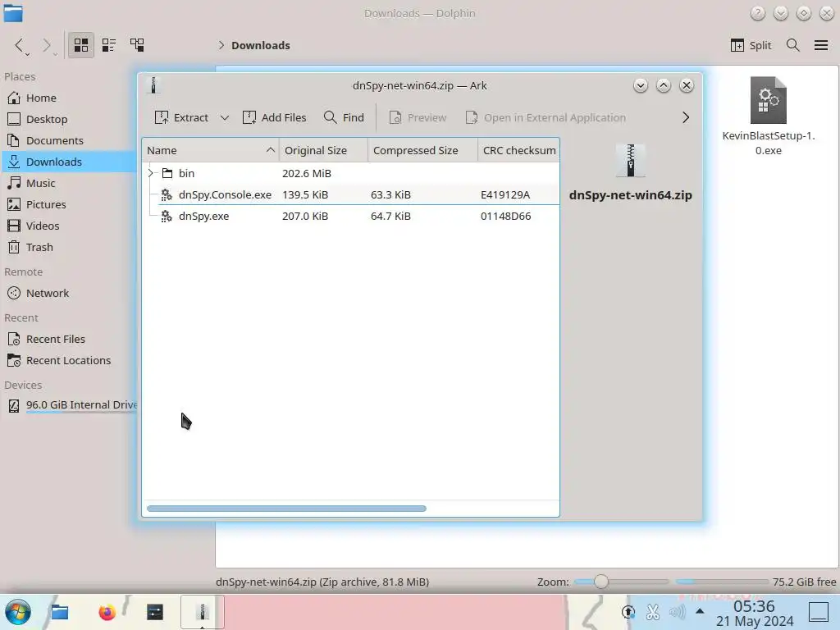Screen dimensions: 840x630
Task: Go forward in Dolphin navigation
Action: 48,46
